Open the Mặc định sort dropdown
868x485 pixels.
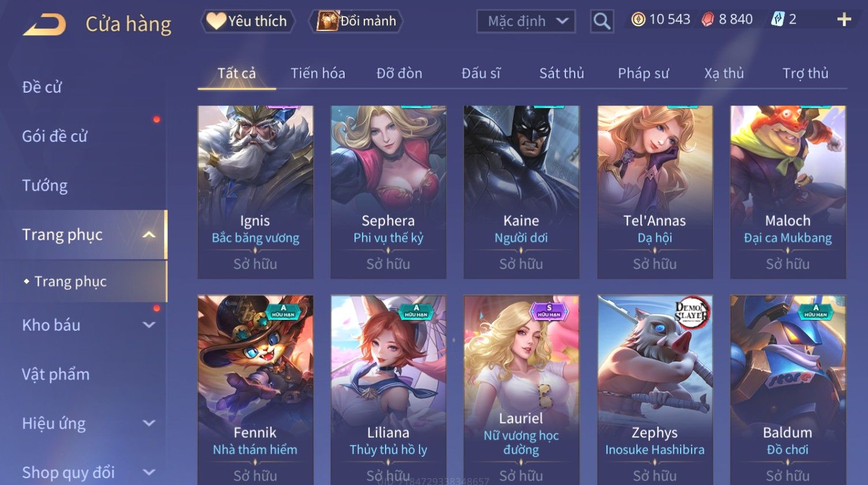(x=526, y=21)
